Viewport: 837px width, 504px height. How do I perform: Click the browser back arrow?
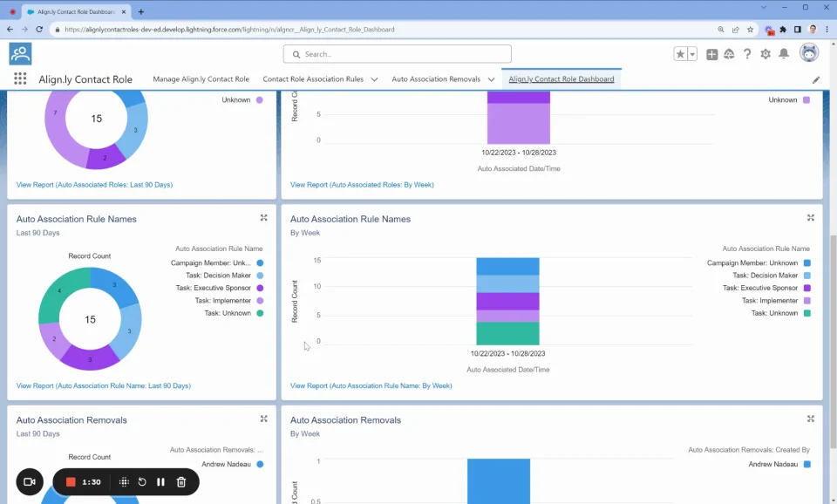[x=10, y=30]
